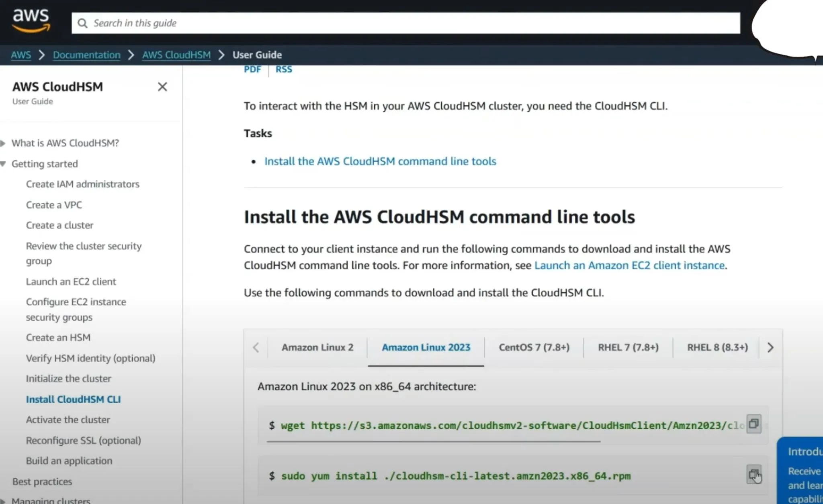Close the AWS CloudHSM sidebar with the X

(162, 87)
